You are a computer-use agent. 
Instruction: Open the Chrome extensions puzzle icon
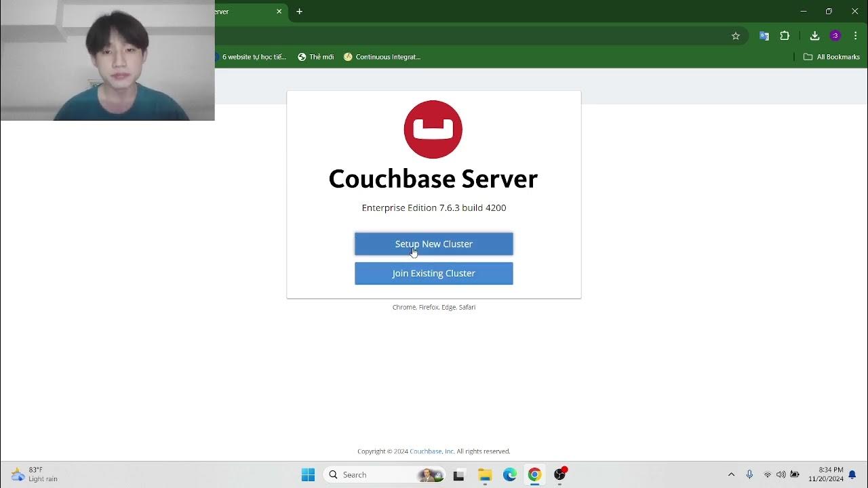(785, 36)
